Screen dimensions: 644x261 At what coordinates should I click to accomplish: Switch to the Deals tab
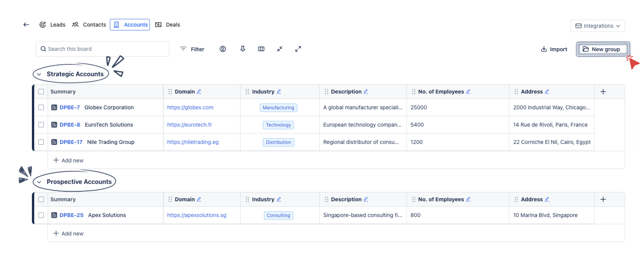coord(168,25)
